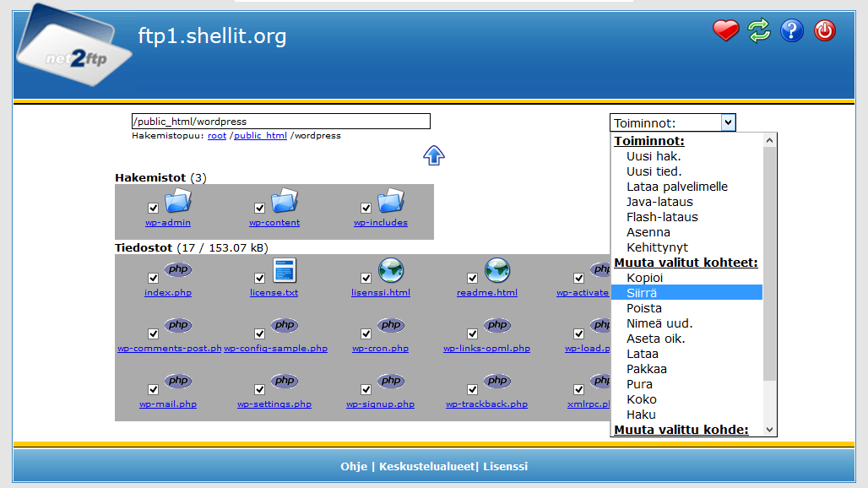Open the Keskustelualueet footer link

(x=426, y=466)
